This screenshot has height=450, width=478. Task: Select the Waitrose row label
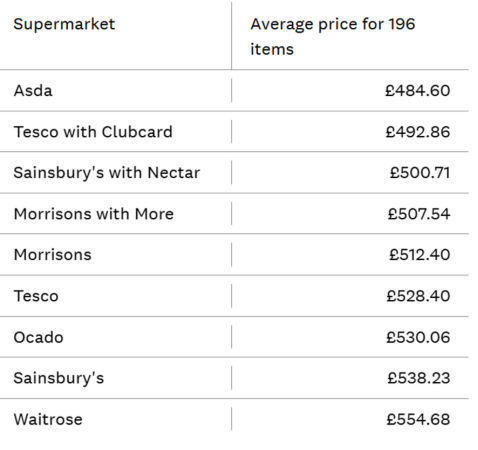pos(48,419)
